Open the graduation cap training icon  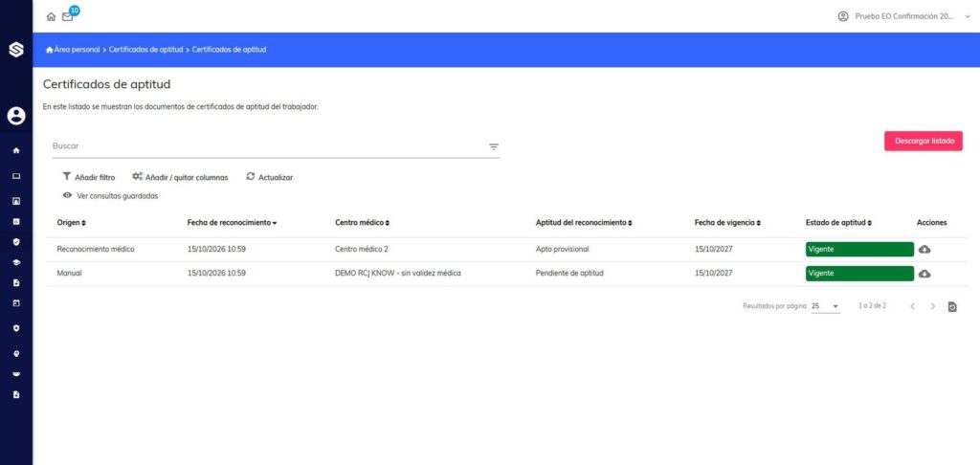click(x=16, y=262)
